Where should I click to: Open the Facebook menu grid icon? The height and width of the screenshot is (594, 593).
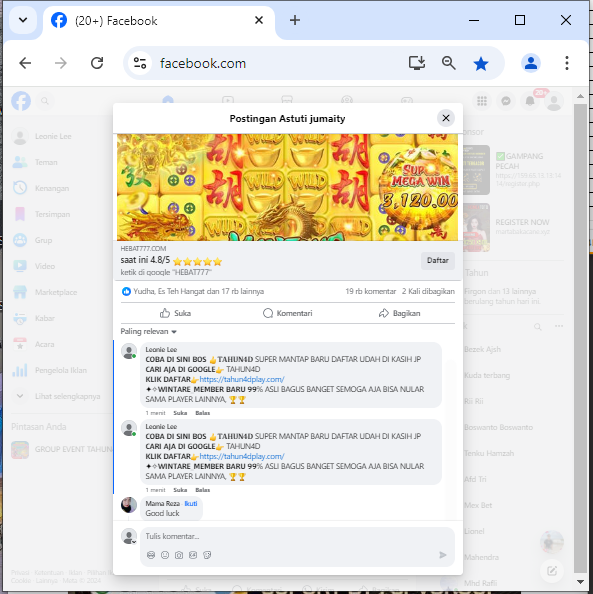tap(482, 101)
